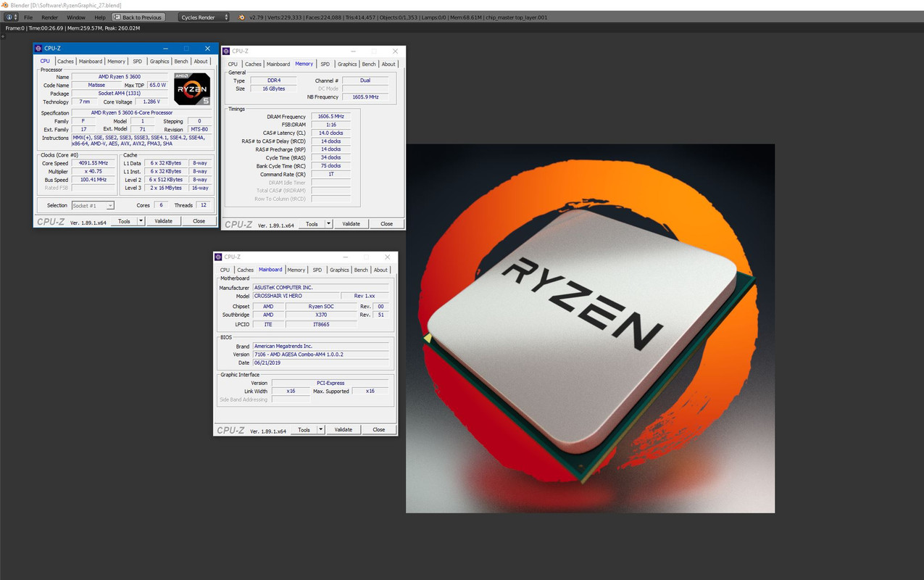Click the Bus Speed value 100.41 MHz
This screenshot has height=580, width=924.
pos(94,180)
